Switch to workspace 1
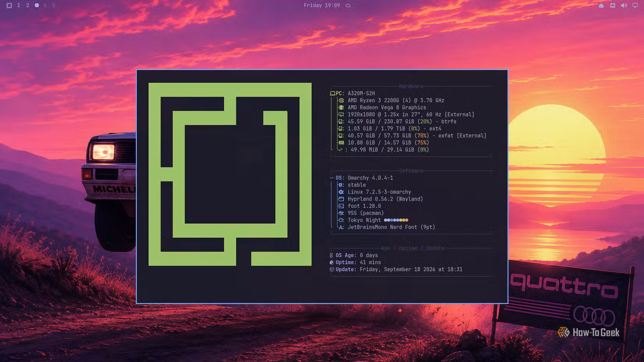Image resolution: width=644 pixels, height=362 pixels. (19, 5)
